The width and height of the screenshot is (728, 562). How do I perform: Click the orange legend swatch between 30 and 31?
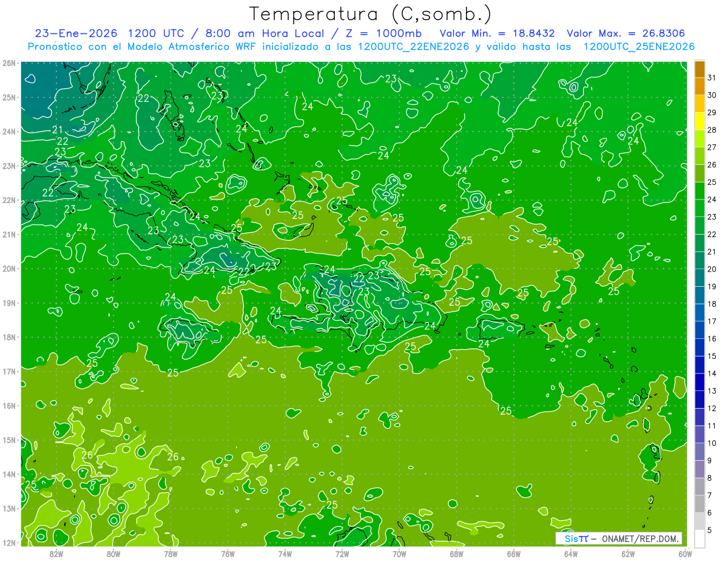click(699, 87)
